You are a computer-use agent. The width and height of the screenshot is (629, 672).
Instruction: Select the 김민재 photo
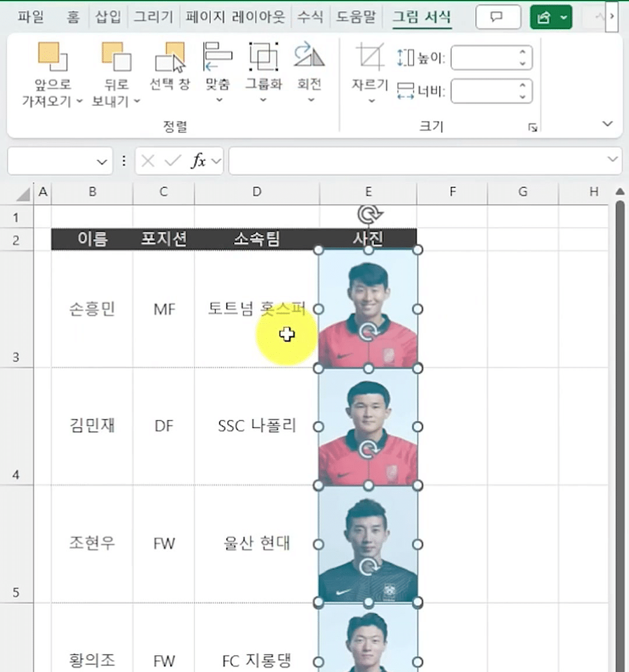(x=368, y=427)
